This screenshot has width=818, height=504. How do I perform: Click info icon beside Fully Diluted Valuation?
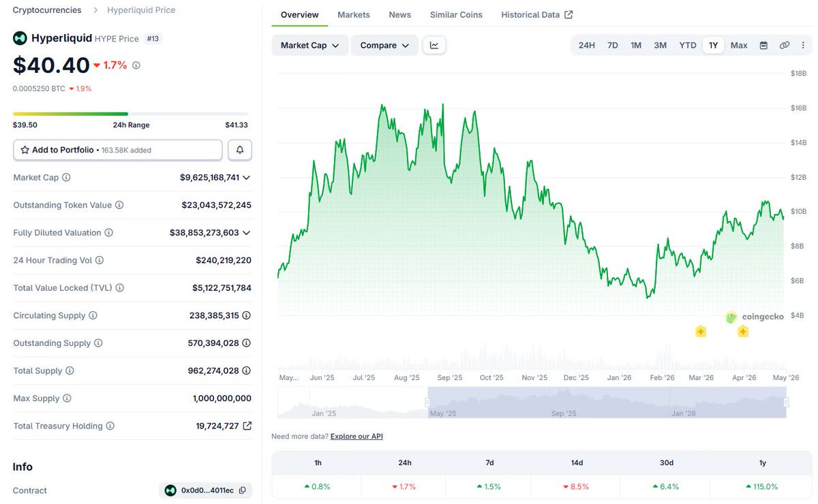(108, 232)
